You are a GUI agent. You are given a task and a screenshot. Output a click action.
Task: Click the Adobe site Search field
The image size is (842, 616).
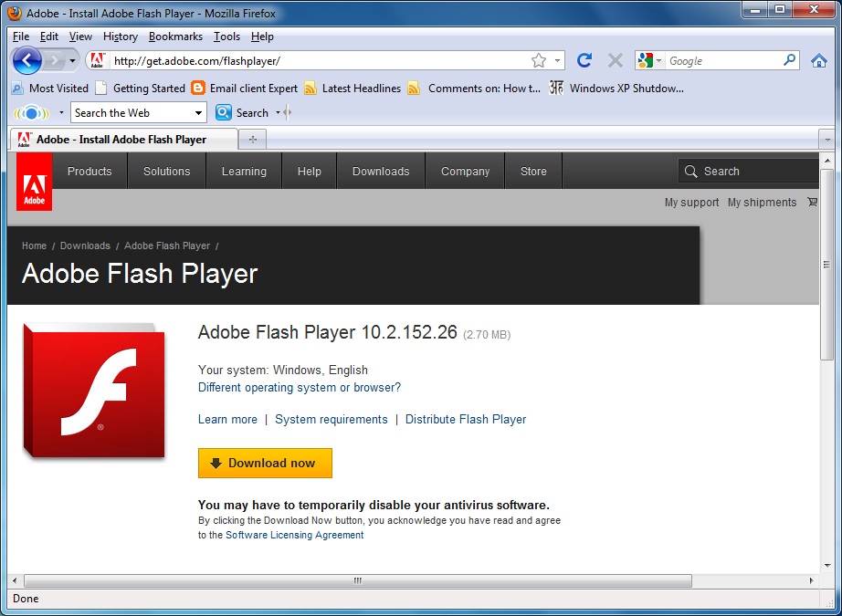click(x=749, y=172)
